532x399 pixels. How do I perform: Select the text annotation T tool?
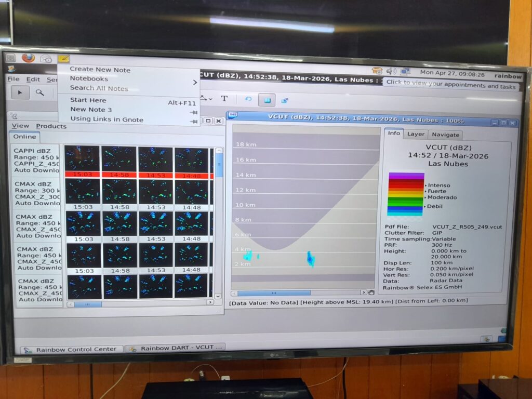pos(224,99)
